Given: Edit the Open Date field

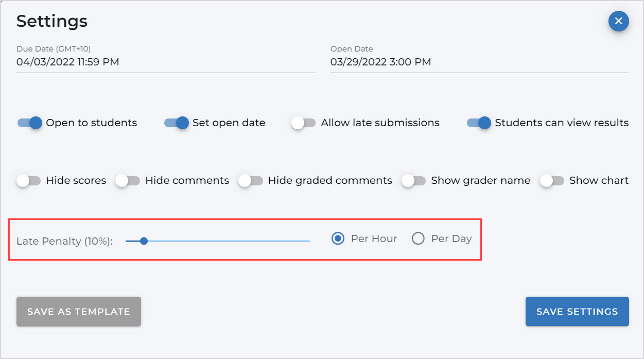Looking at the screenshot, I should click(479, 62).
